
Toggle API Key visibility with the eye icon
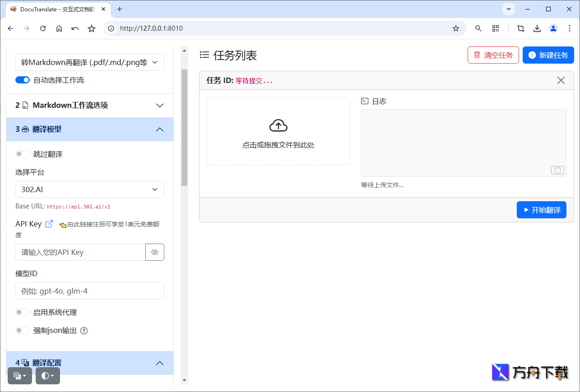click(155, 252)
